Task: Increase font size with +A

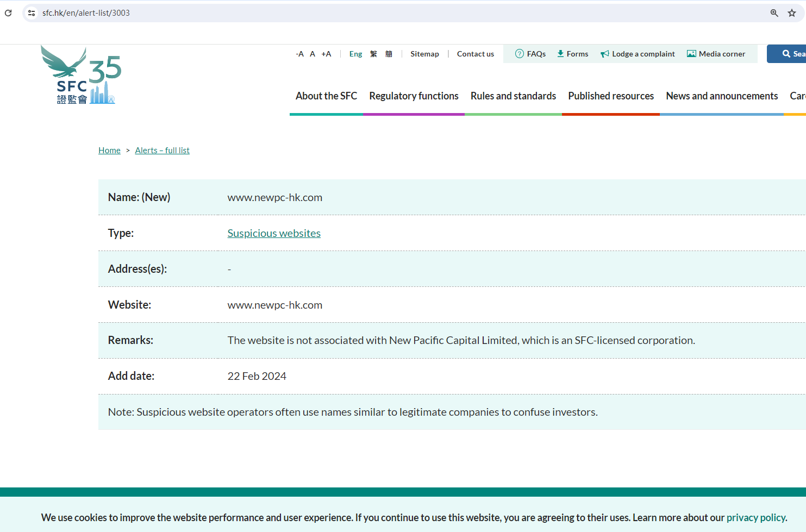Action: point(326,54)
